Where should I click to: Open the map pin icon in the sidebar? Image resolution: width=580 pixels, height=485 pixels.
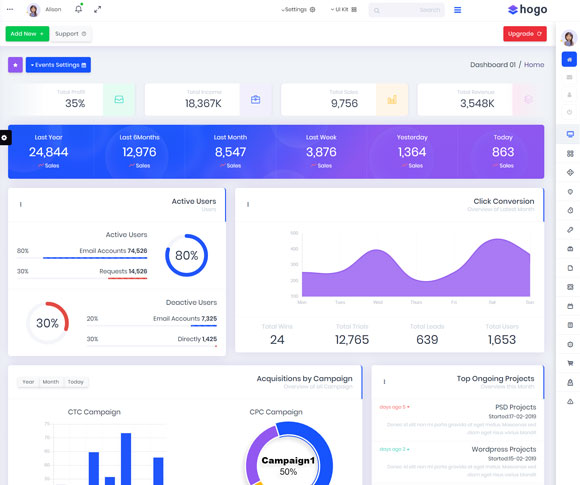(570, 192)
